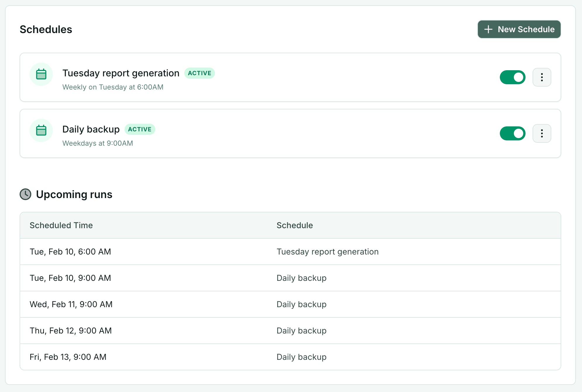Turn off the Daily backup schedule toggle

click(512, 133)
